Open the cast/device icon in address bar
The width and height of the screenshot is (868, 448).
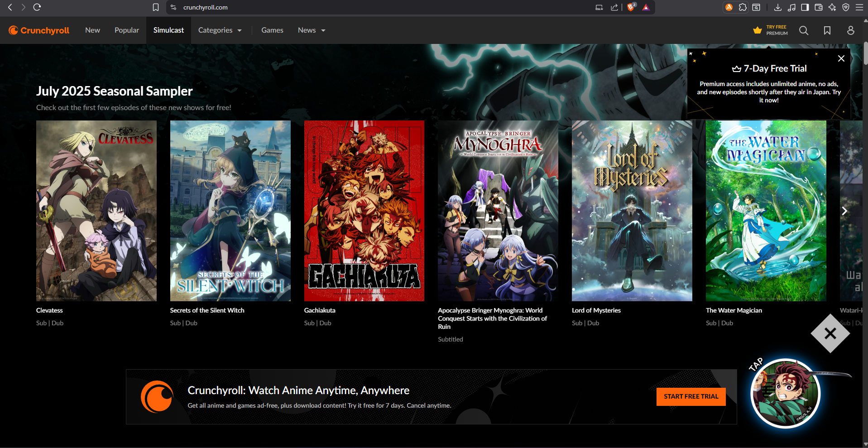point(599,7)
